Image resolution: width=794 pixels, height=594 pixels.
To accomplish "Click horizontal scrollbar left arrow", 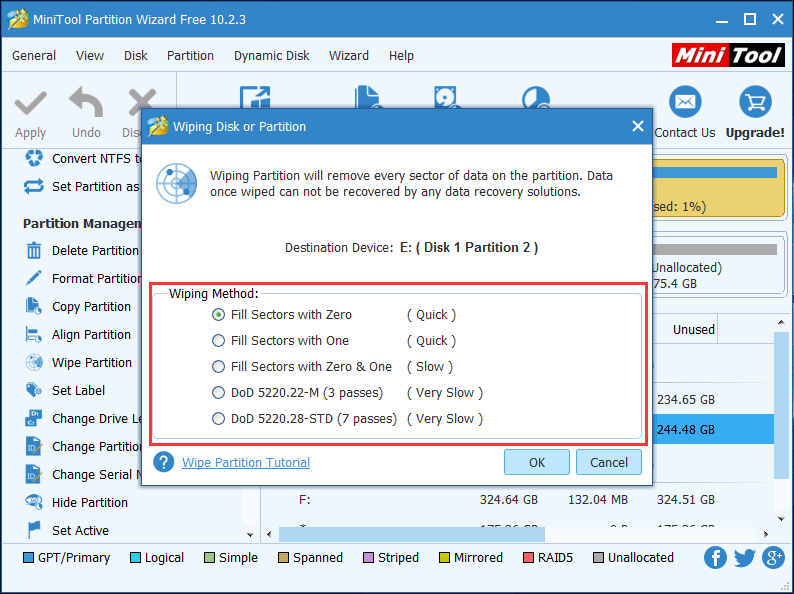I will click(x=269, y=534).
